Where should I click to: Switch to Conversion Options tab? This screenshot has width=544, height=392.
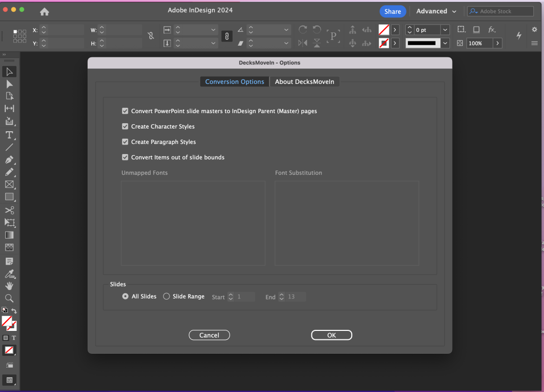pos(234,82)
